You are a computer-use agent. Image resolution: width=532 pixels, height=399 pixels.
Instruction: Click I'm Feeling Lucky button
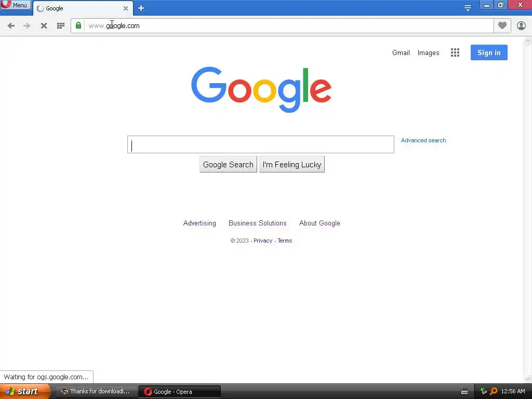[292, 165]
